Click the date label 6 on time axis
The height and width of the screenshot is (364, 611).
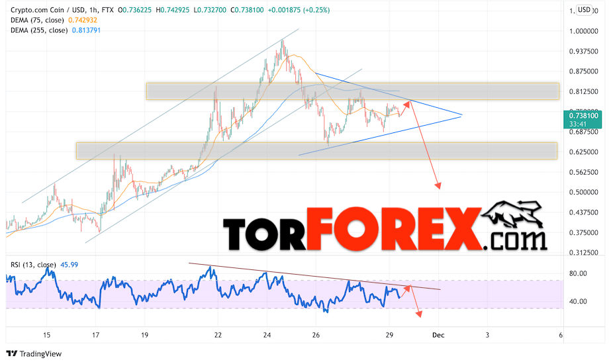pyautogui.click(x=561, y=335)
